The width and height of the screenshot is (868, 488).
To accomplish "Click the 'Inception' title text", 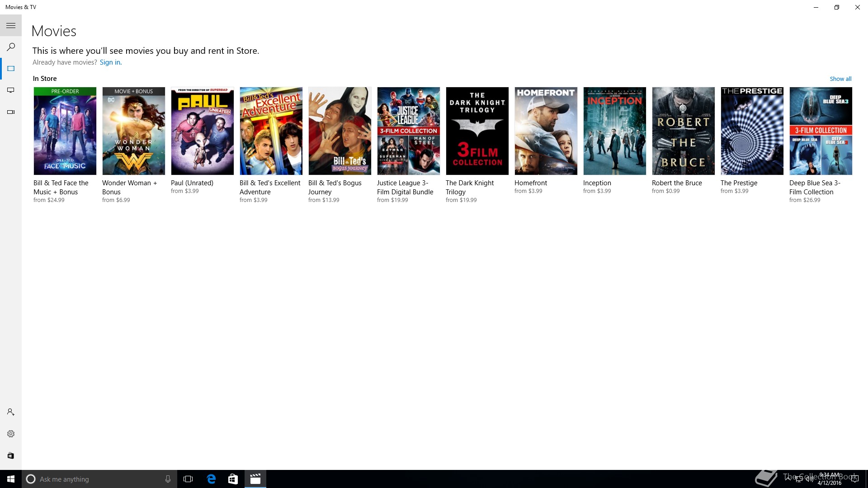I will (597, 183).
